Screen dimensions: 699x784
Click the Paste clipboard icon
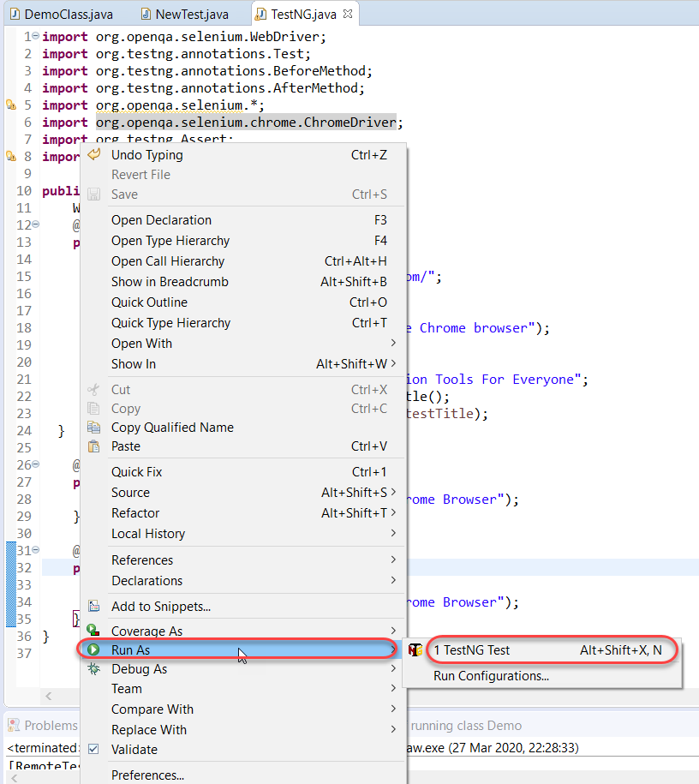pos(93,446)
